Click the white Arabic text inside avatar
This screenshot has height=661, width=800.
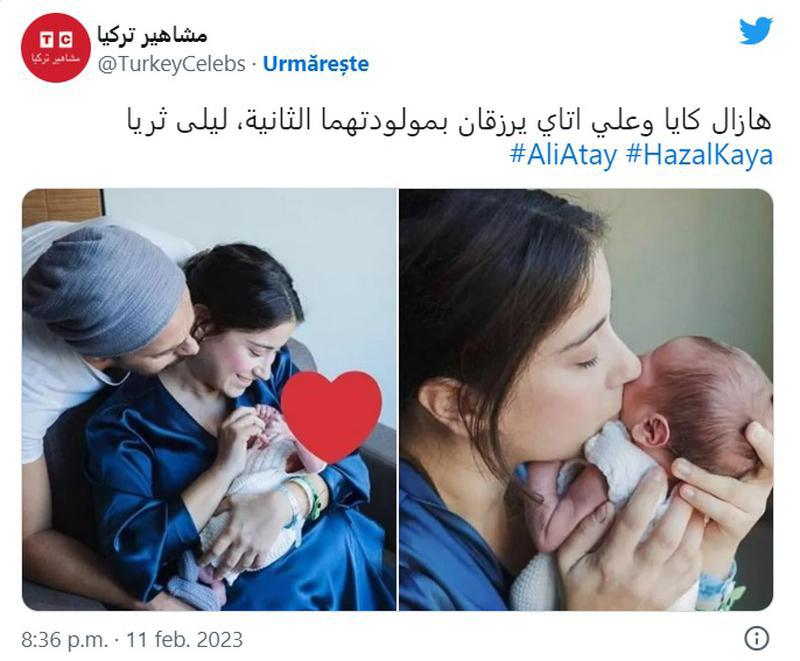(56, 58)
